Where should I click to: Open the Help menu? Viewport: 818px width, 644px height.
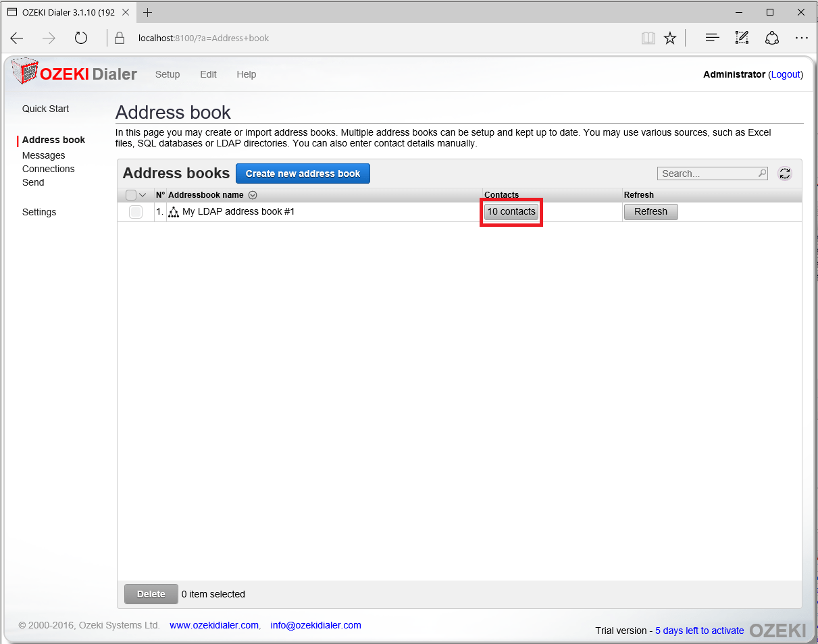pyautogui.click(x=246, y=74)
